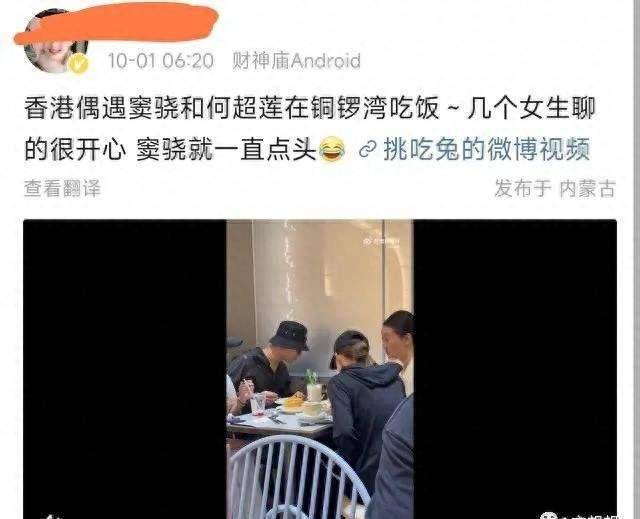Tap 查看翻译 to translate the post
Image resolution: width=640 pixels, height=519 pixels.
pyautogui.click(x=62, y=189)
